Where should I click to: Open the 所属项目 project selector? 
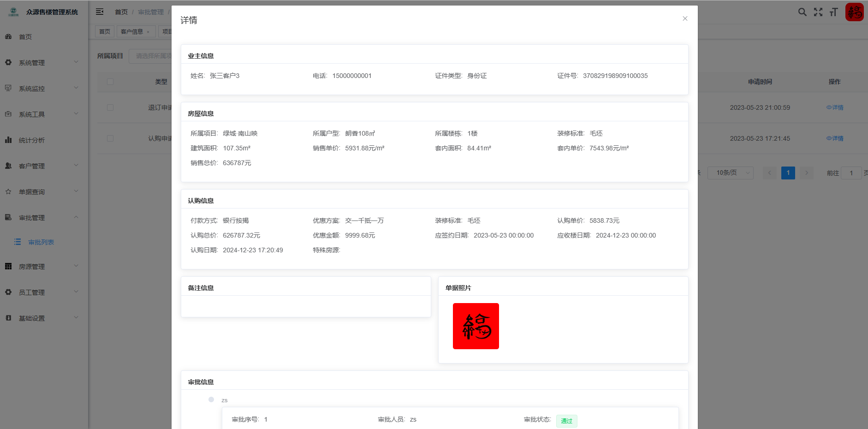point(150,56)
